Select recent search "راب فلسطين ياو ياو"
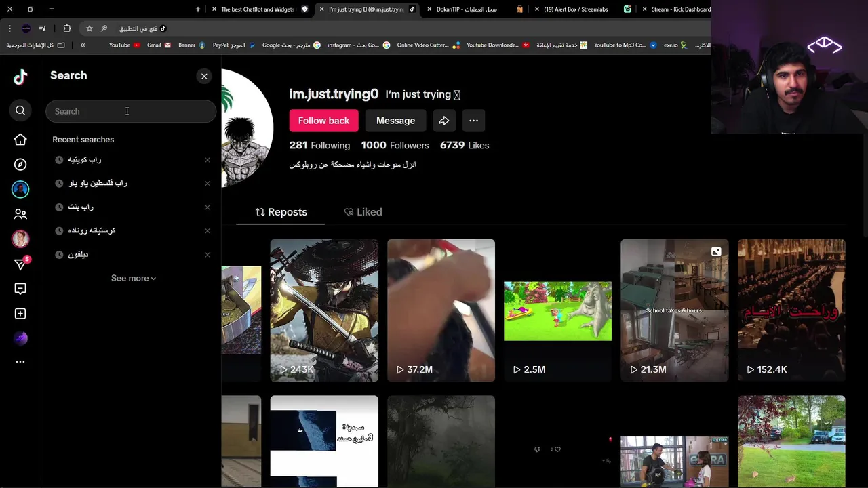The width and height of the screenshot is (868, 488). point(98,183)
